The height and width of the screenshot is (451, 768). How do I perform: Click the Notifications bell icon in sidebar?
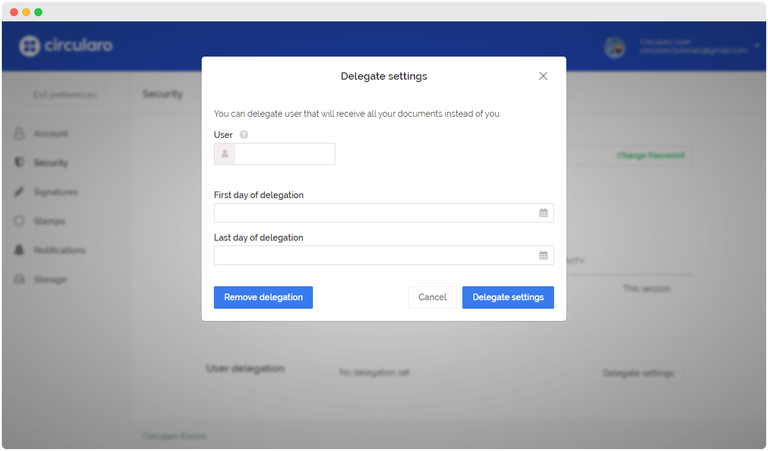coord(19,250)
